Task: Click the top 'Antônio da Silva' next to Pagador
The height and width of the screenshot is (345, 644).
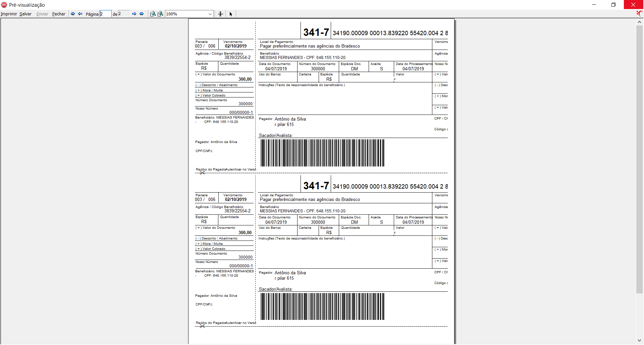Action: tap(290, 119)
